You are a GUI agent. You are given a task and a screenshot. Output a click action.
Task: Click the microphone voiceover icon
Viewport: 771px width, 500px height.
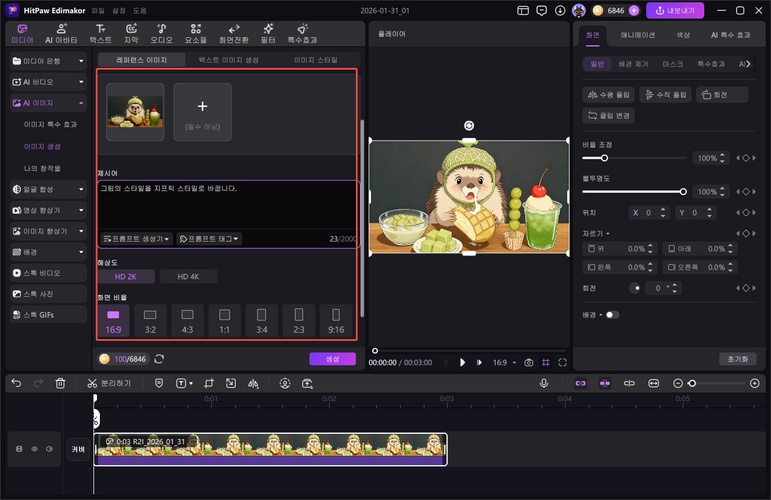pos(544,383)
